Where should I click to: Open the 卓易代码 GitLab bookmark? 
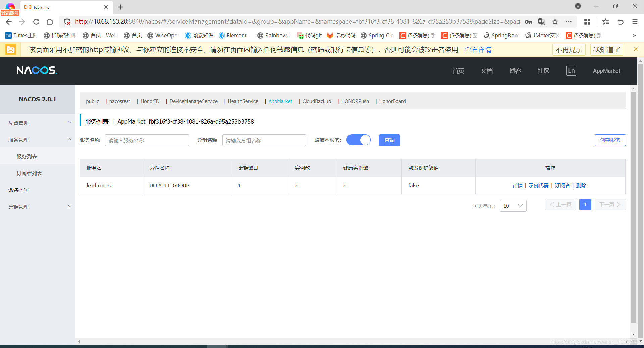(x=341, y=36)
